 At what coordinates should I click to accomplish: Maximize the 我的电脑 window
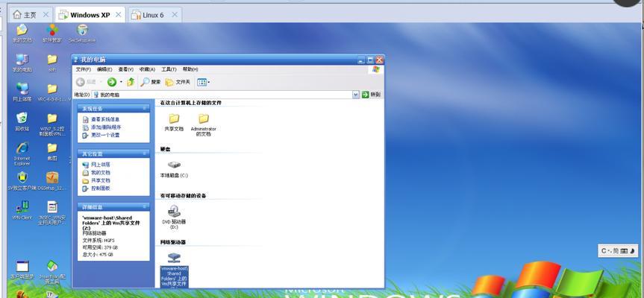pyautogui.click(x=370, y=60)
